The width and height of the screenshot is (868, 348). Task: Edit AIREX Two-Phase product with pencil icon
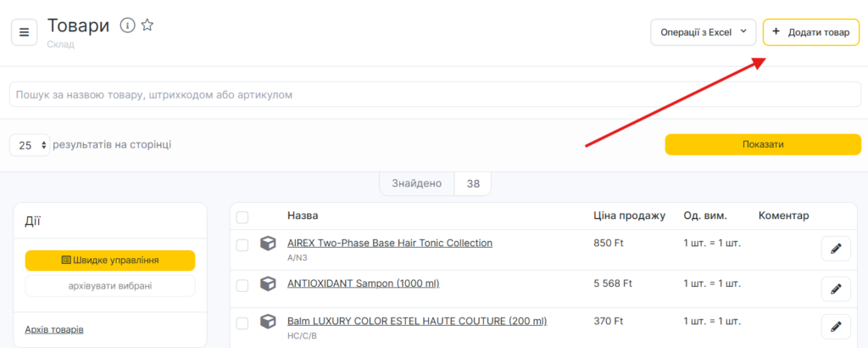click(x=835, y=249)
